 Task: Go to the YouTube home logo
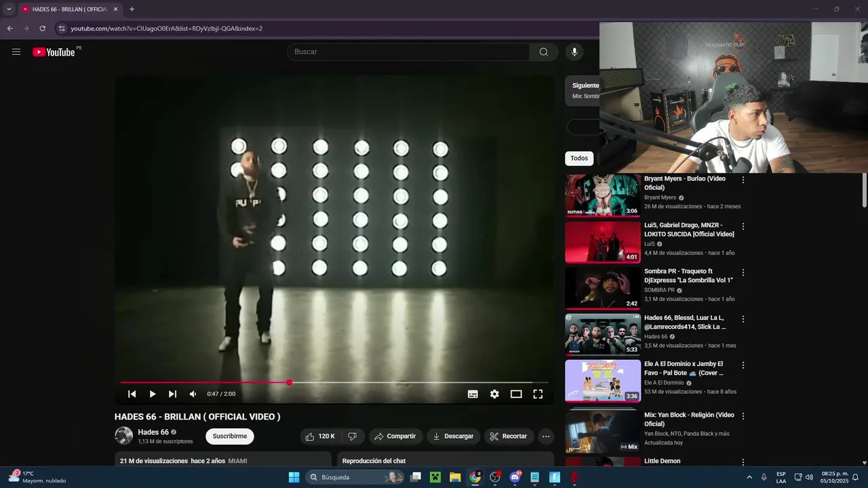click(54, 52)
